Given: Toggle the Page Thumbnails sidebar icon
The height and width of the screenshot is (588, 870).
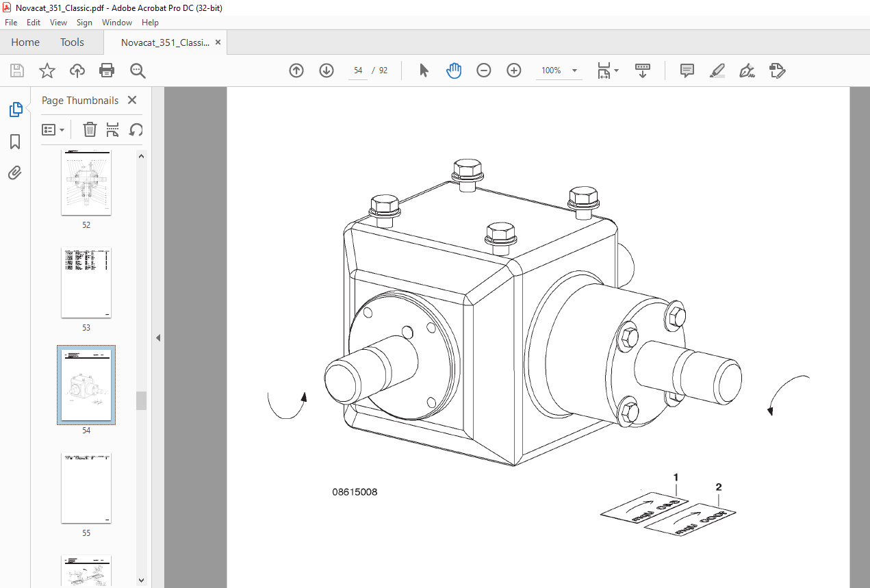Looking at the screenshot, I should (15, 110).
